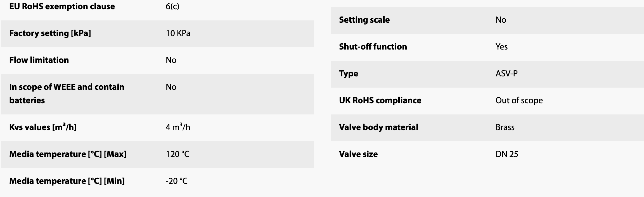This screenshot has height=197, width=644.
Task: Select the "ASV-P" type value
Action: click(506, 74)
